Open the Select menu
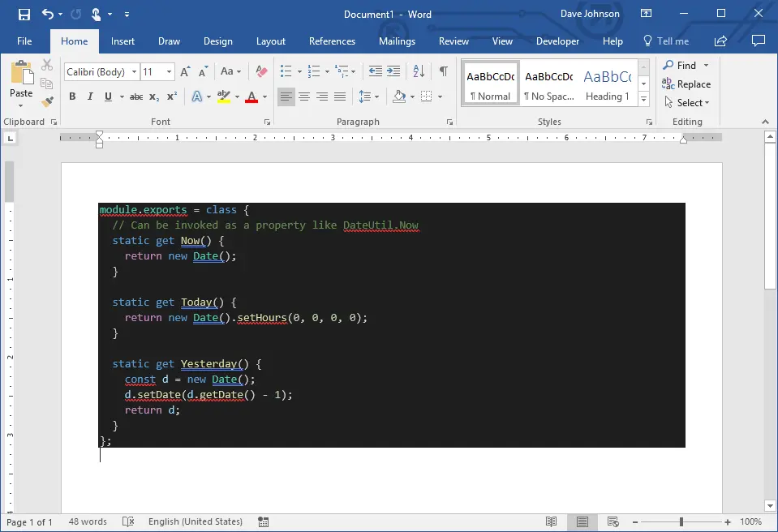 coord(686,103)
